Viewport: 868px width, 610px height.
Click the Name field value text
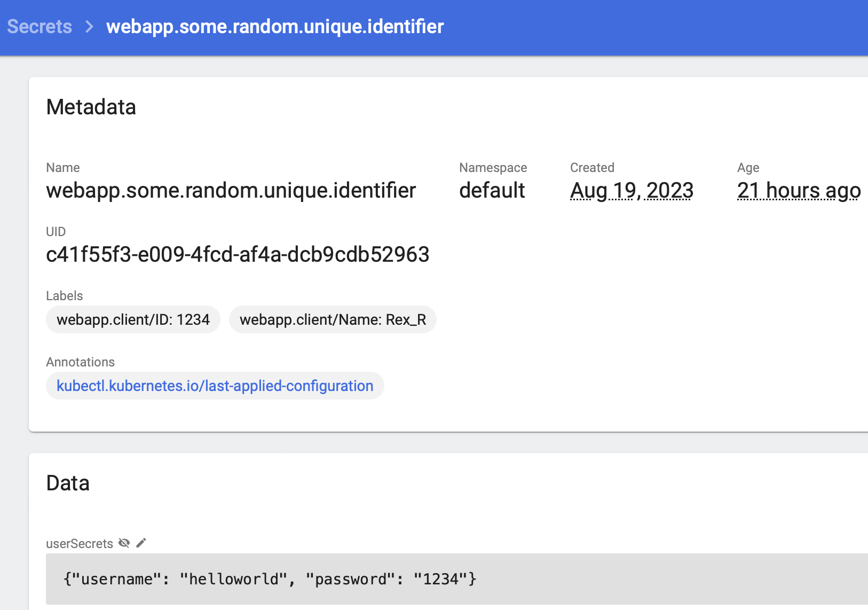[x=231, y=190]
